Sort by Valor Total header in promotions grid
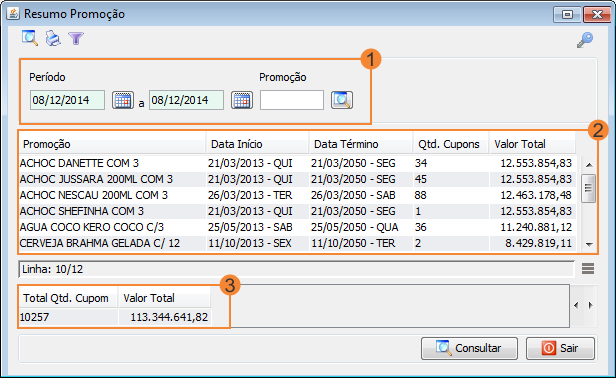Image resolution: width=616 pixels, height=378 pixels. pos(532,144)
